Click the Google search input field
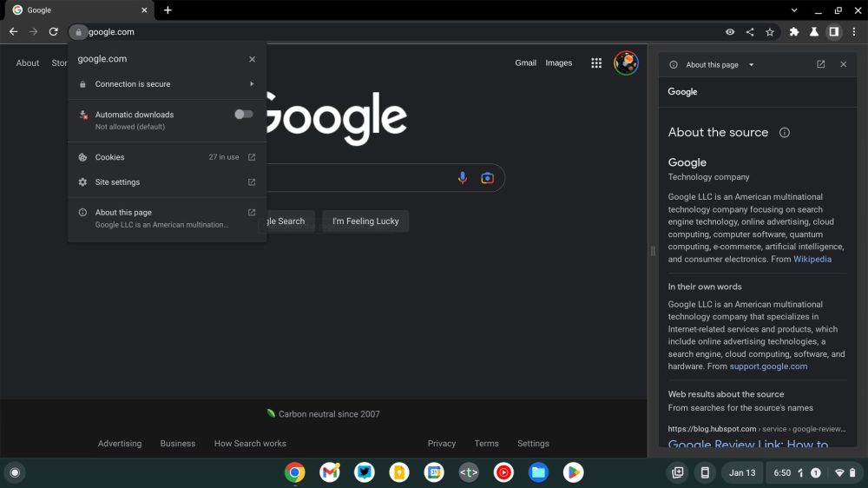This screenshot has height=488, width=868. [365, 178]
